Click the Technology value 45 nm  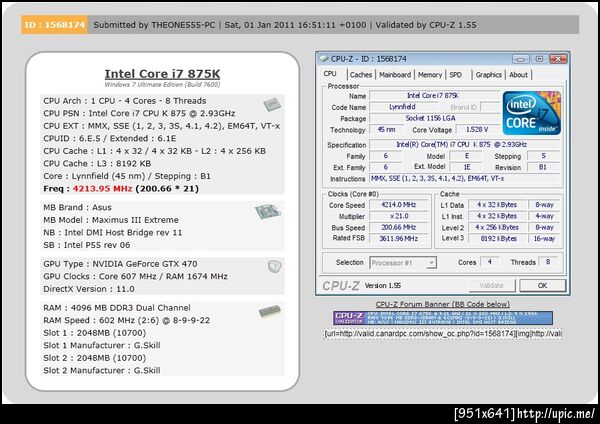point(386,130)
